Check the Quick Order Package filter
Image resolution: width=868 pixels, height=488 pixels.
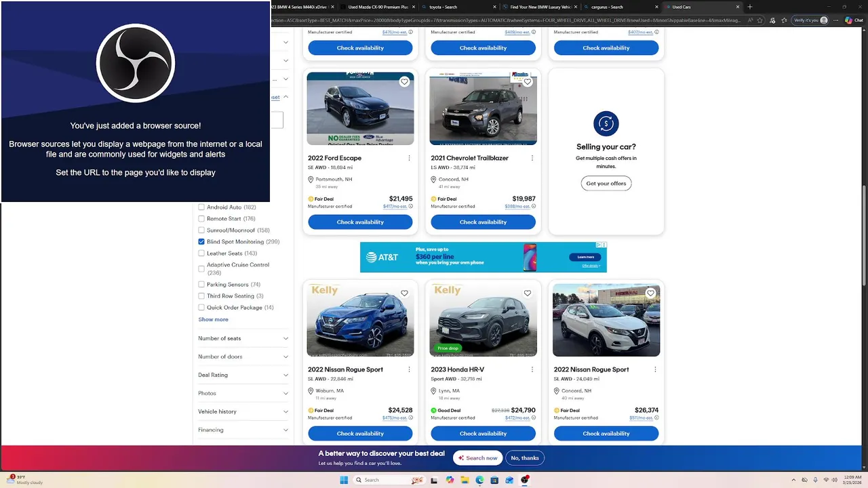tap(201, 308)
